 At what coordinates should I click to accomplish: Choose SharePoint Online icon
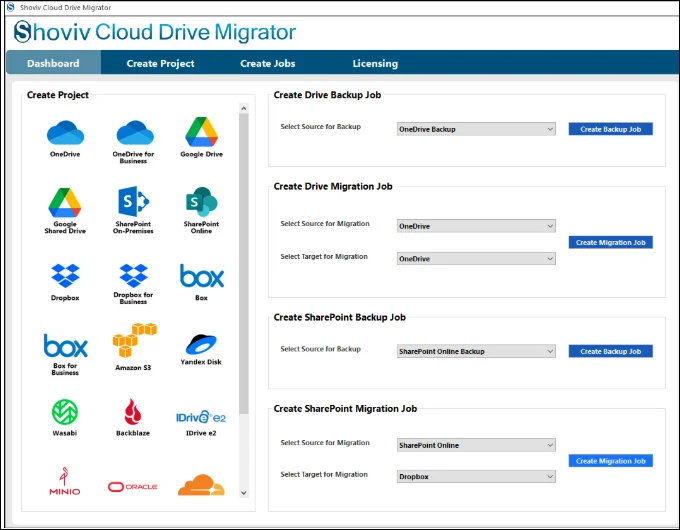point(202,202)
